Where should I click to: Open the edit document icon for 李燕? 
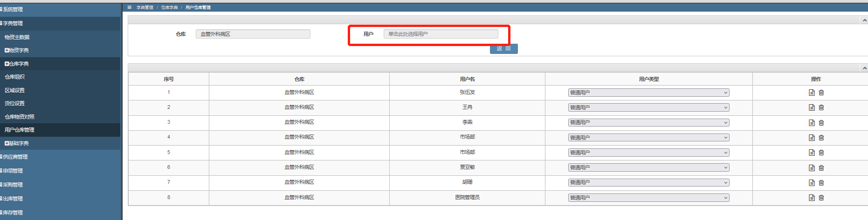pos(812,123)
